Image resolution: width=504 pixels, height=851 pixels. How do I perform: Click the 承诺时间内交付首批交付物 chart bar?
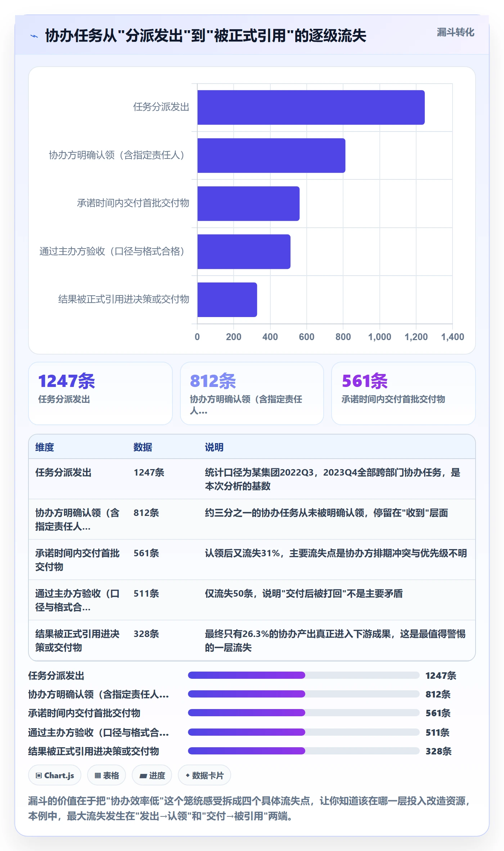pyautogui.click(x=248, y=204)
